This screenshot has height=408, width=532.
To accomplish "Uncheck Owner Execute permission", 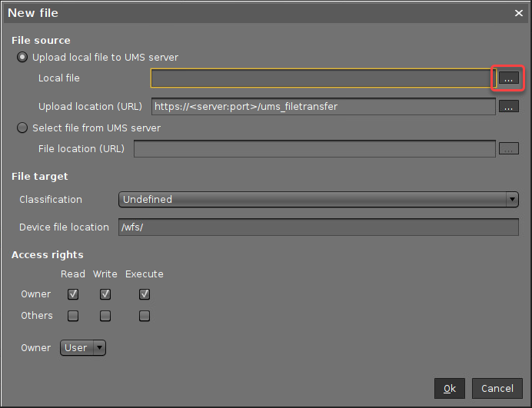I will (x=145, y=294).
